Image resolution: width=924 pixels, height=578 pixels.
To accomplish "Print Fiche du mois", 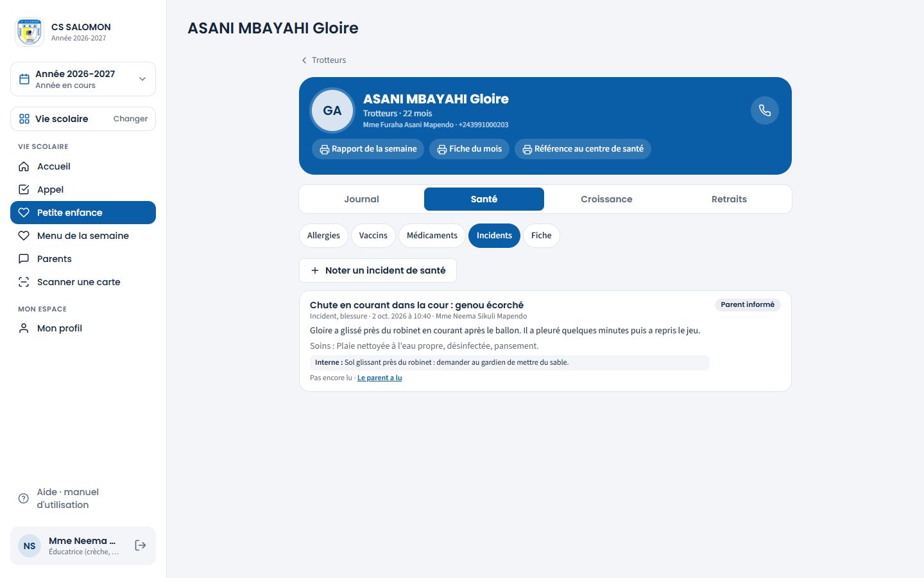I will pyautogui.click(x=470, y=149).
